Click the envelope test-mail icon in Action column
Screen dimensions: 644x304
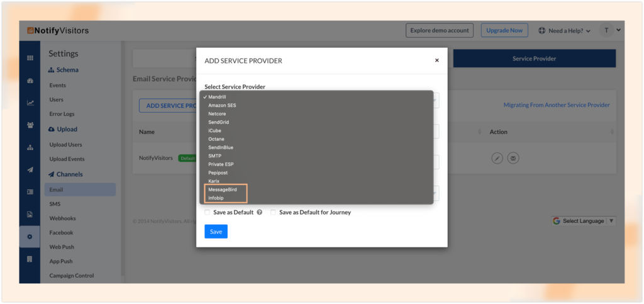pyautogui.click(x=513, y=158)
